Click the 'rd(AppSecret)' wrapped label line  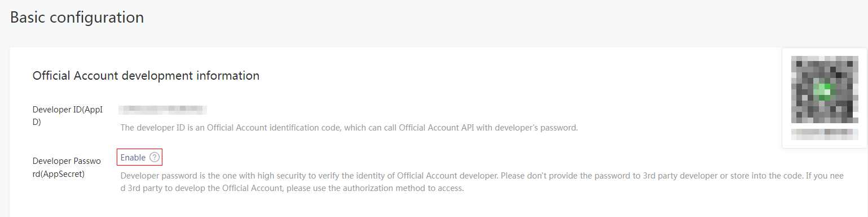(x=59, y=174)
